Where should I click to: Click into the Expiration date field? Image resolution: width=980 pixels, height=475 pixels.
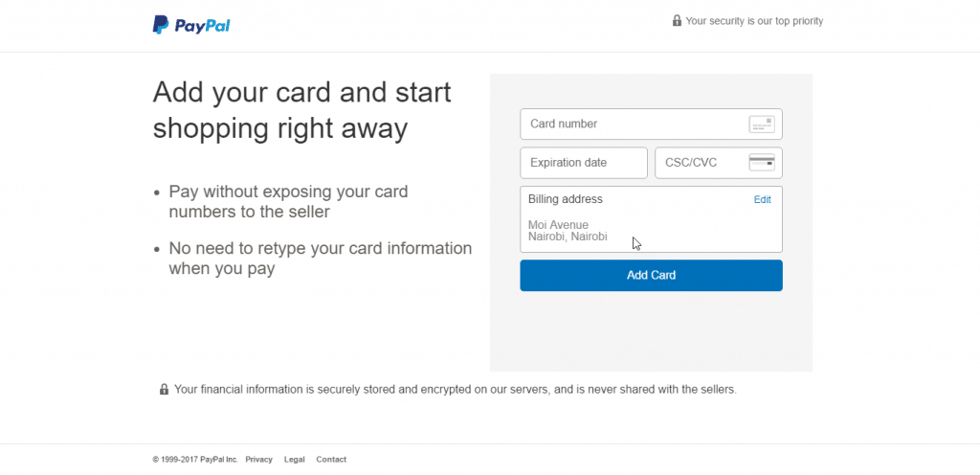583,163
